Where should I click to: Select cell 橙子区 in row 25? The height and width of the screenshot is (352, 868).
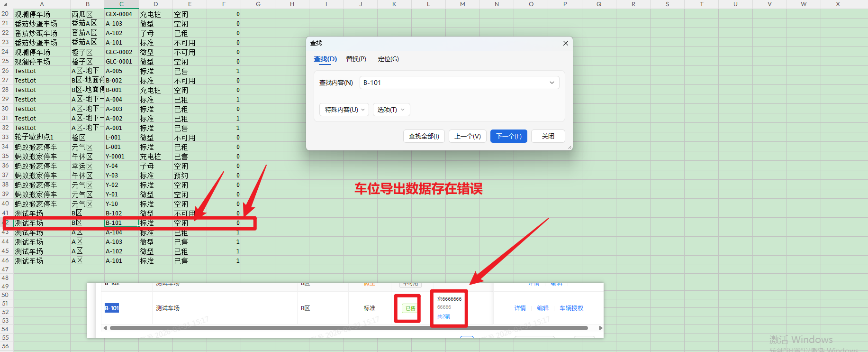pos(87,62)
